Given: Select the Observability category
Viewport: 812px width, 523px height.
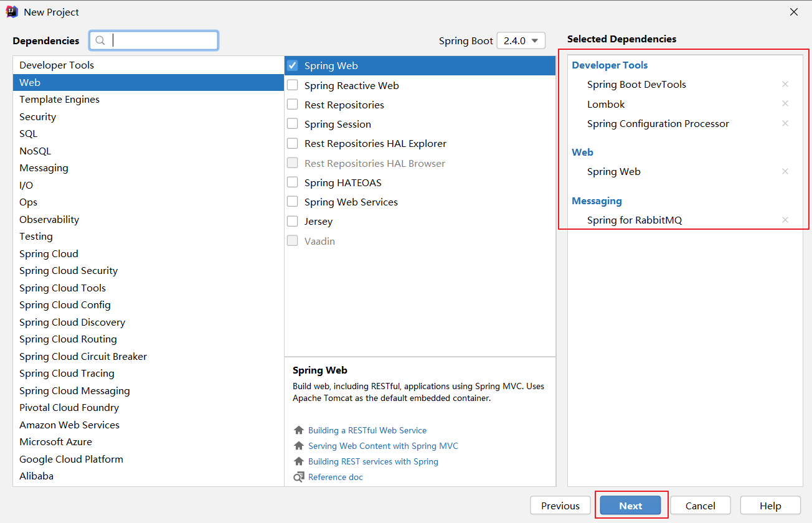Looking at the screenshot, I should point(148,219).
